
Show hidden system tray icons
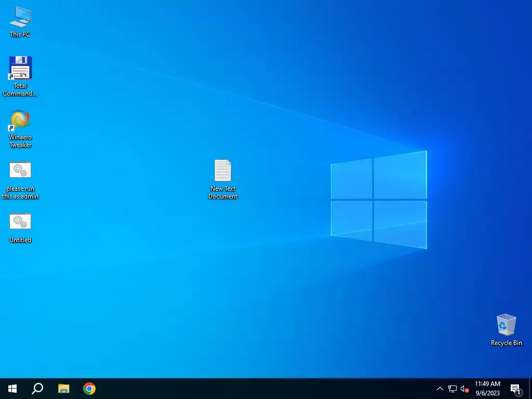(x=440, y=389)
